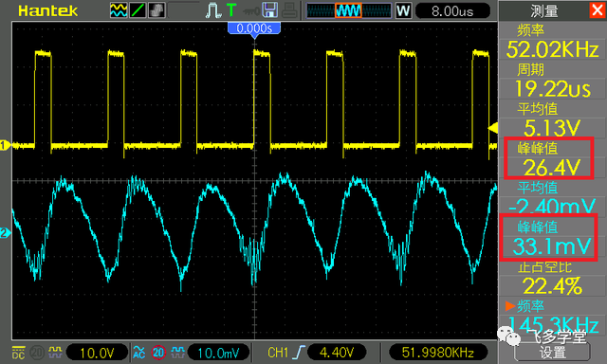This screenshot has width=607, height=364.
Task: Click the waveform memory window overview bar
Action: 349,10
